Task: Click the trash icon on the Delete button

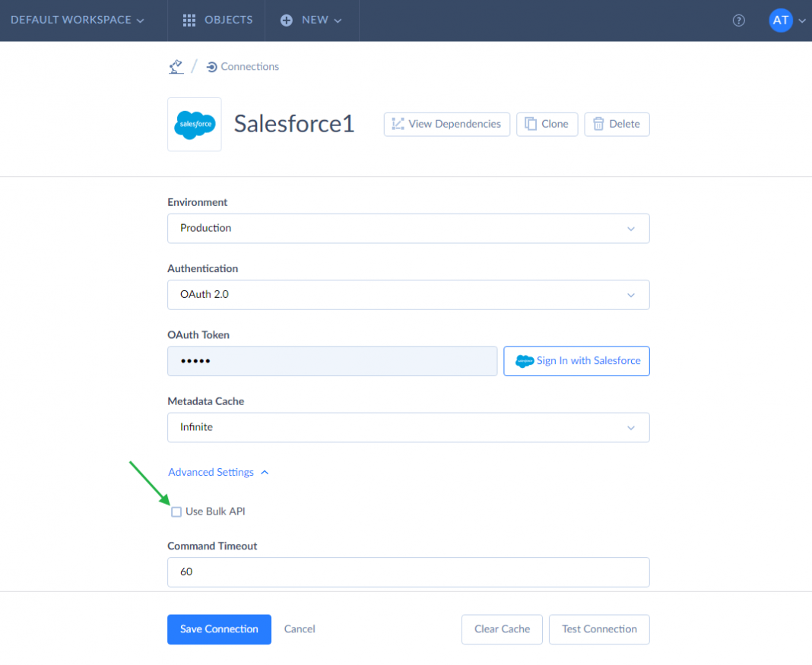Action: coord(598,124)
